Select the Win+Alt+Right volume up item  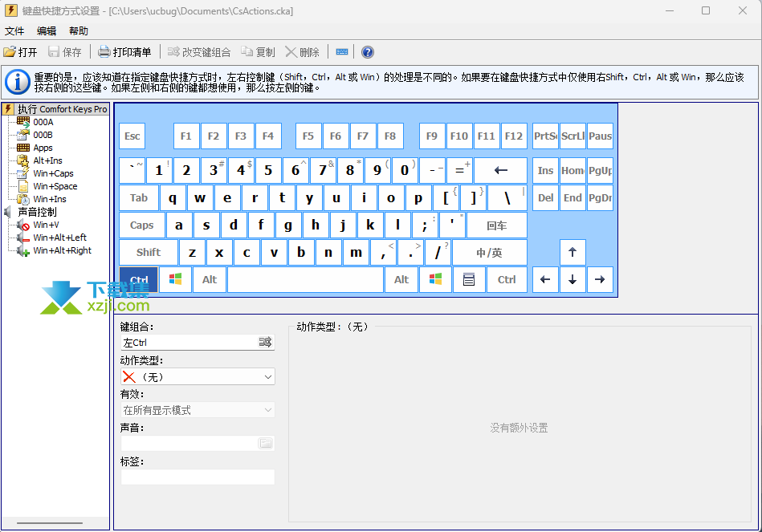(62, 250)
